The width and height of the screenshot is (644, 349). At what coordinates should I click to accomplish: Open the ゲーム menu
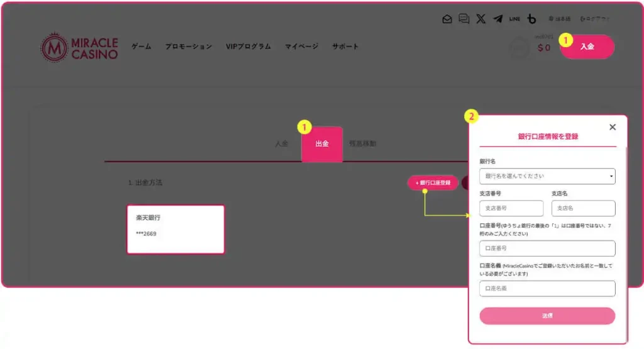[x=142, y=47]
